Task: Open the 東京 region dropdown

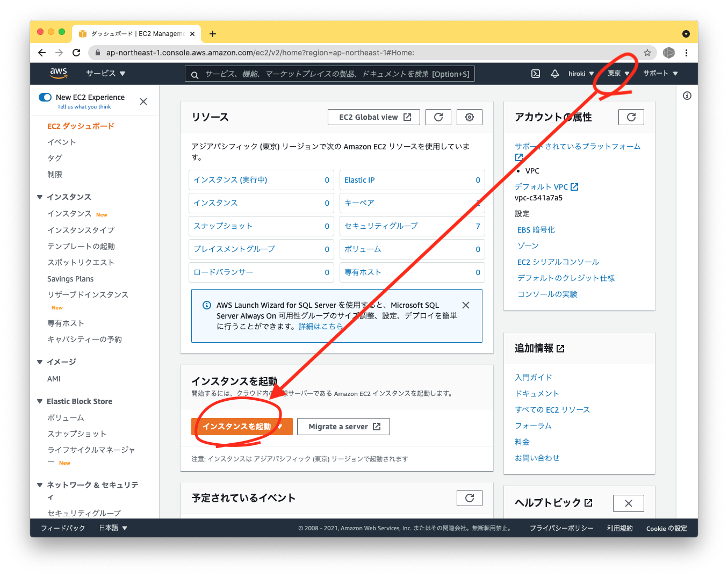Action: click(618, 74)
